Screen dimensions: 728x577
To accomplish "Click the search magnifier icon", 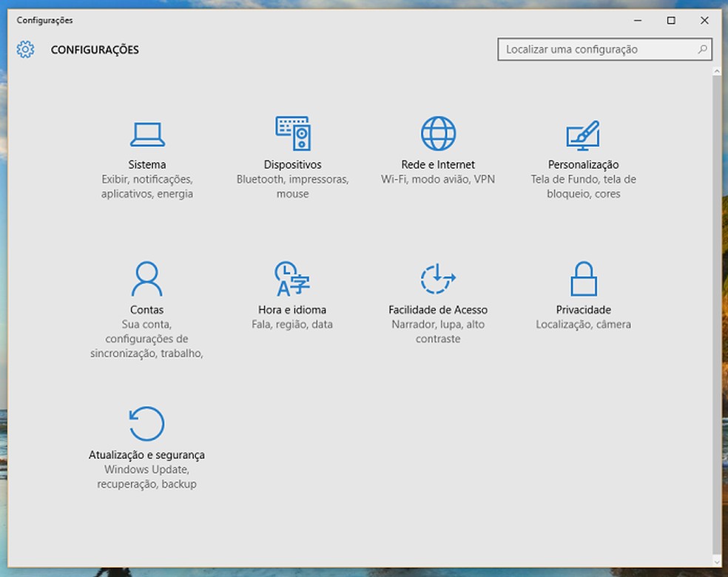I will click(x=702, y=50).
